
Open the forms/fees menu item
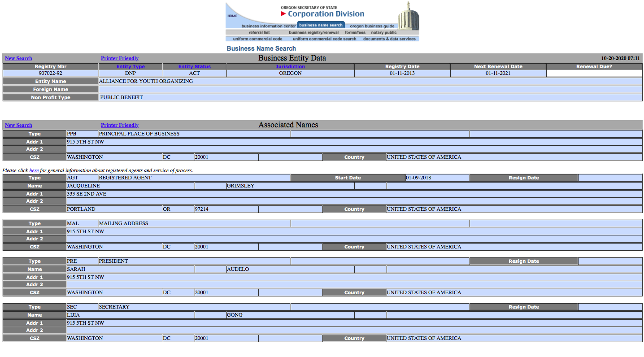pos(355,32)
